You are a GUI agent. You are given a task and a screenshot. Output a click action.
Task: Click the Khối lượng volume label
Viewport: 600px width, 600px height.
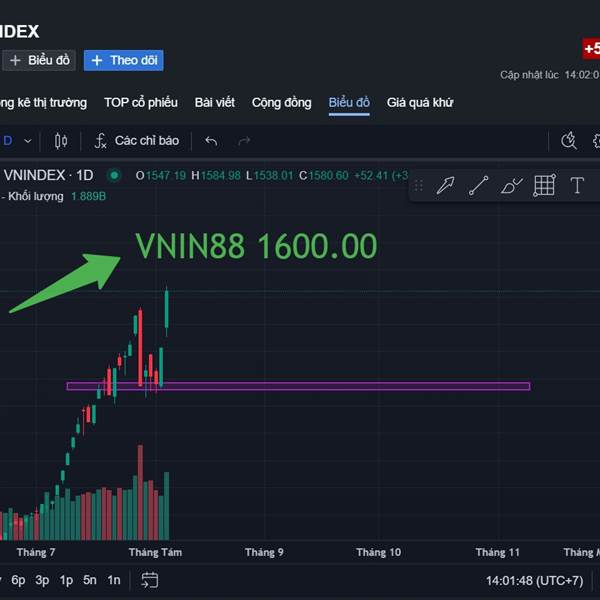tap(36, 196)
